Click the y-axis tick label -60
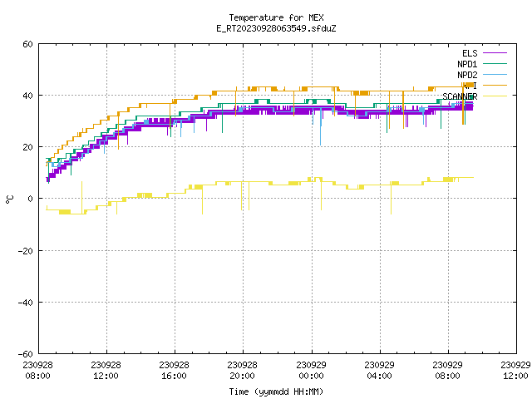Image resolution: width=532 pixels, height=399 pixels. tap(25, 354)
